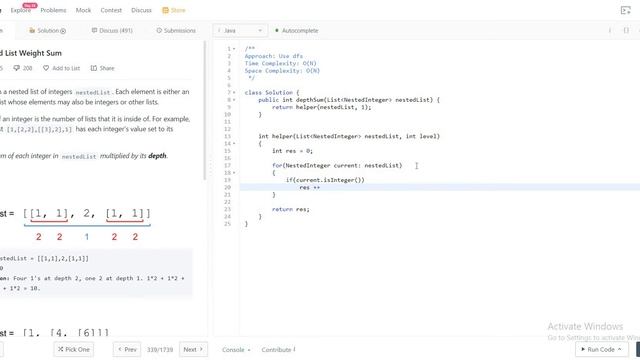Viewport: 640px width, 360px height.
Task: Open the Java language dropdown
Action: pyautogui.click(x=240, y=31)
